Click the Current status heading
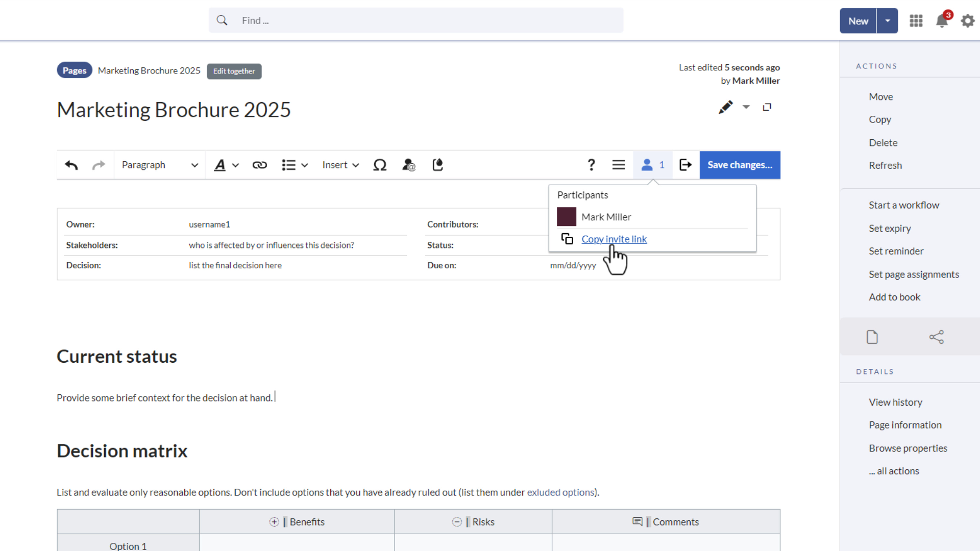Screen dimensions: 980x551 (116, 356)
